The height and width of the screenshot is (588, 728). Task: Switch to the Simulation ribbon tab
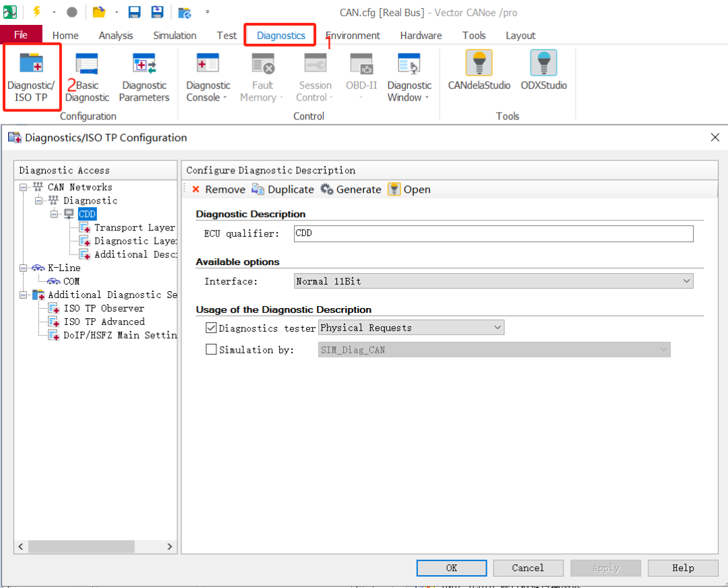175,36
